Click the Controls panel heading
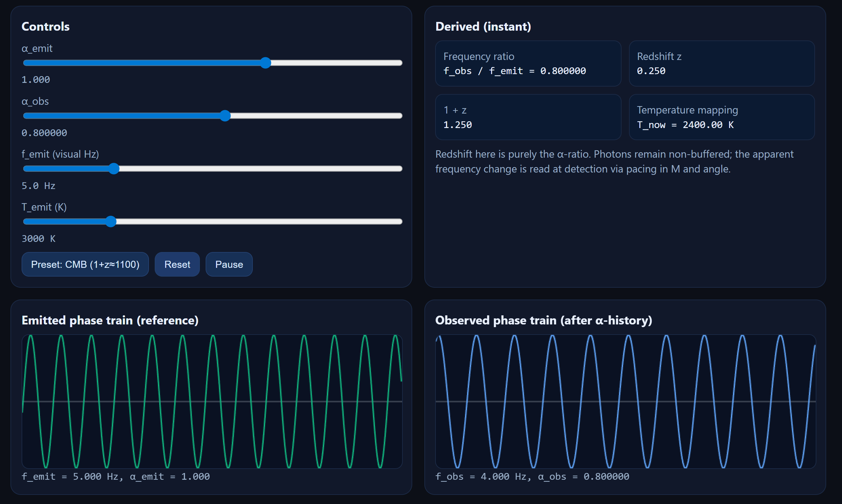 tap(46, 26)
